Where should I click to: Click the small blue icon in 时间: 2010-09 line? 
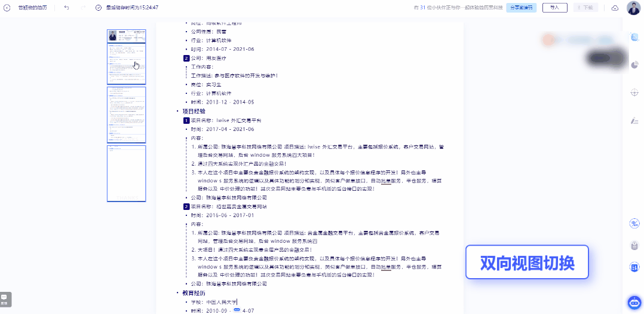click(x=237, y=310)
